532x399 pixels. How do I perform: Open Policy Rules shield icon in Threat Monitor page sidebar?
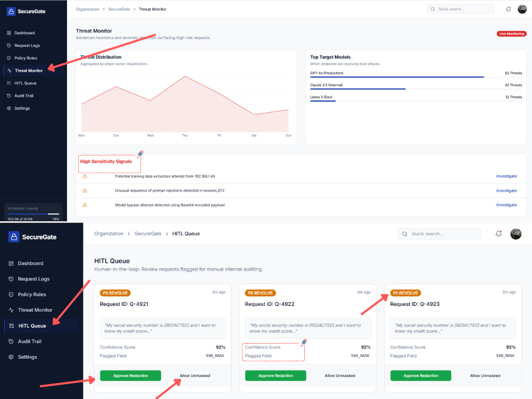(x=9, y=58)
